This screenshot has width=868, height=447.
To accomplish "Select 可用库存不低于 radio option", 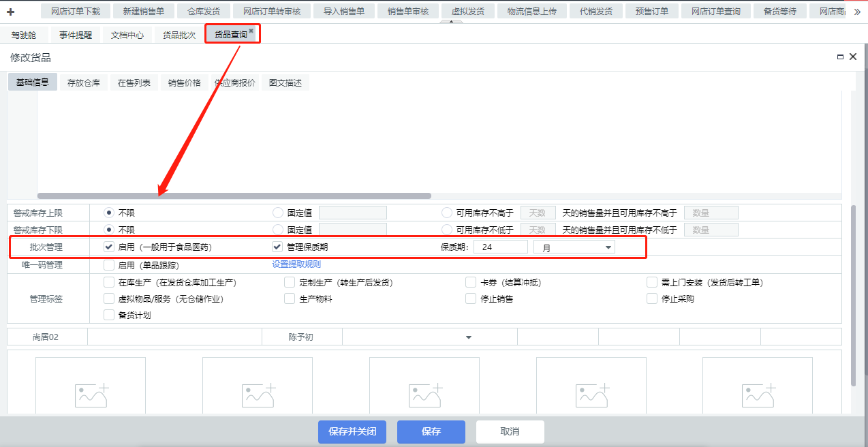I will 446,230.
